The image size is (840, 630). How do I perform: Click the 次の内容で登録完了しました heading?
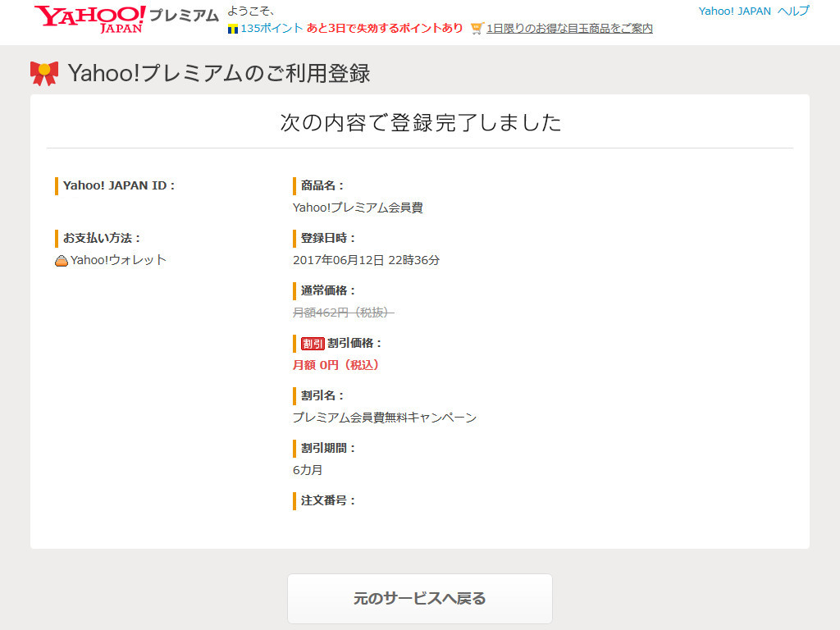(x=420, y=123)
